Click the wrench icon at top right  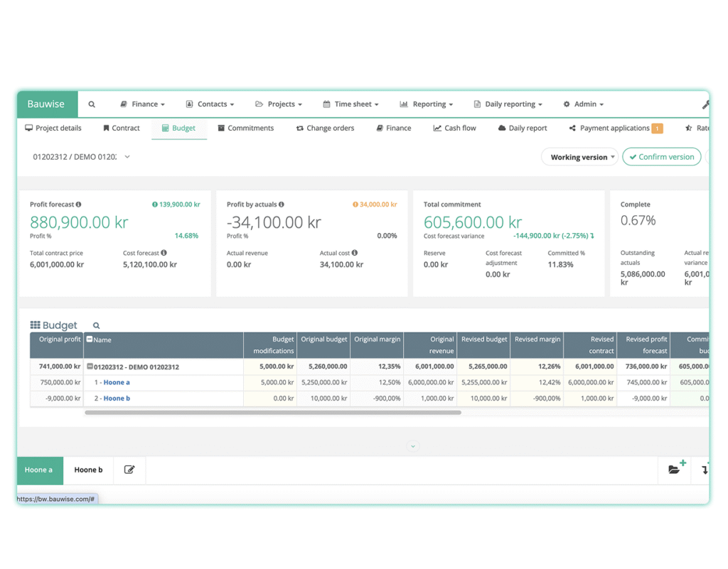[x=705, y=105]
